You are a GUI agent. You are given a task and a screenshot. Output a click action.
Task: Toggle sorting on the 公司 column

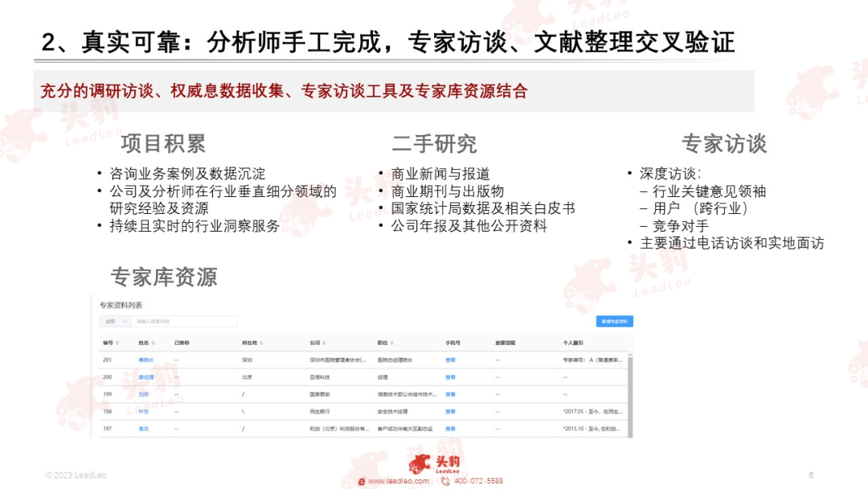pos(324,343)
